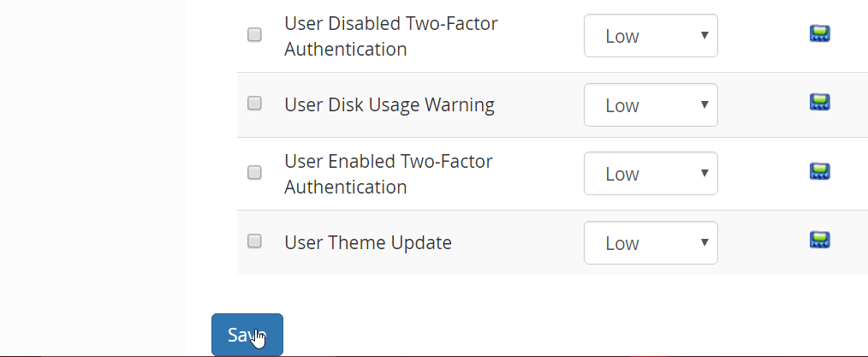Screen dimensions: 868x357
Task: Click the "User Disk Usage Warning" text
Action: [389, 105]
